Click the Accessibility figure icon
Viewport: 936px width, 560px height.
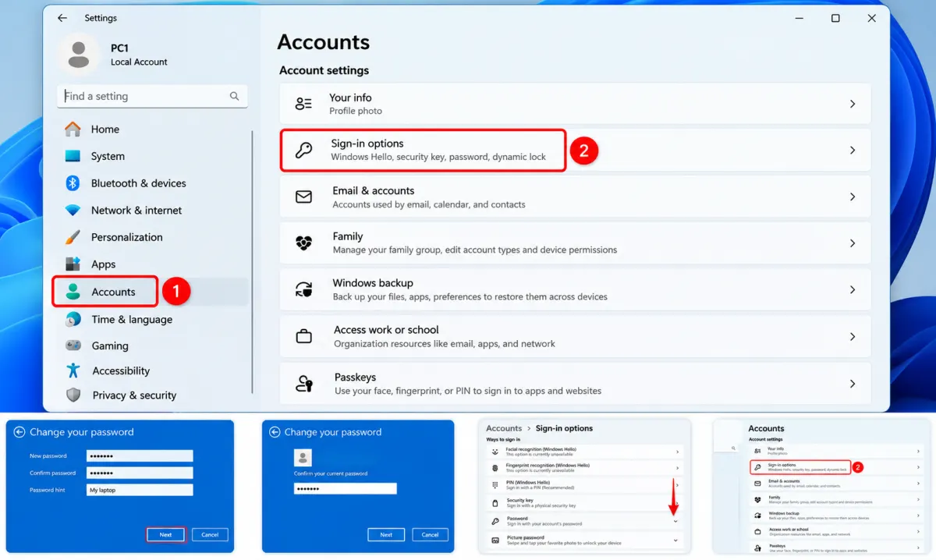coord(73,370)
